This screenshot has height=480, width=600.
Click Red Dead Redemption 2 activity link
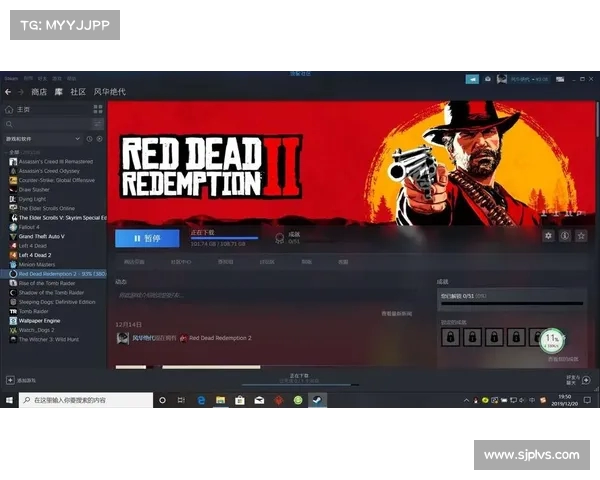click(220, 338)
